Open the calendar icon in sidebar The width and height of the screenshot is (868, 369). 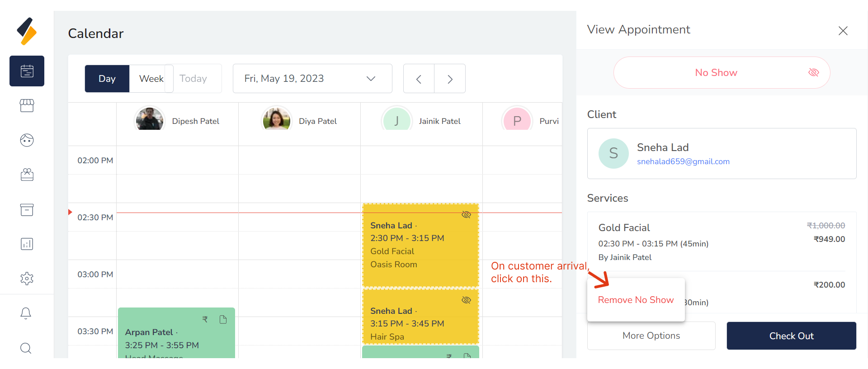(27, 71)
